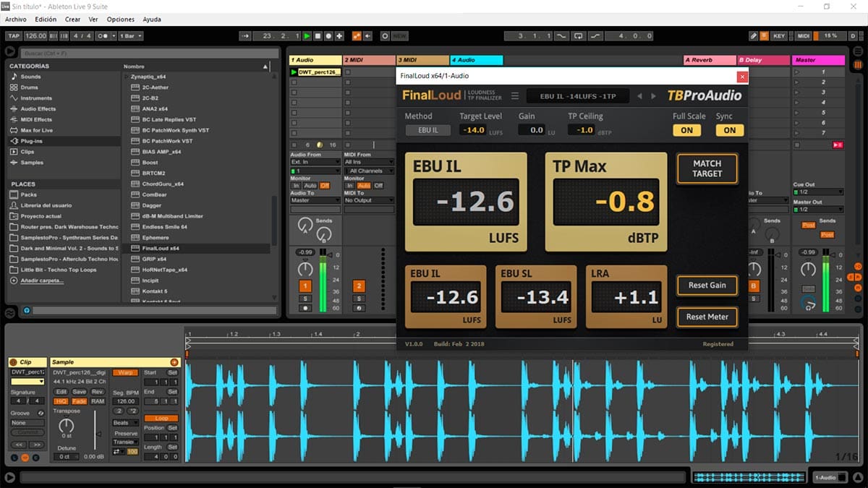Image resolution: width=868 pixels, height=488 pixels.
Task: Click the TAP tempo button
Action: 14,35
